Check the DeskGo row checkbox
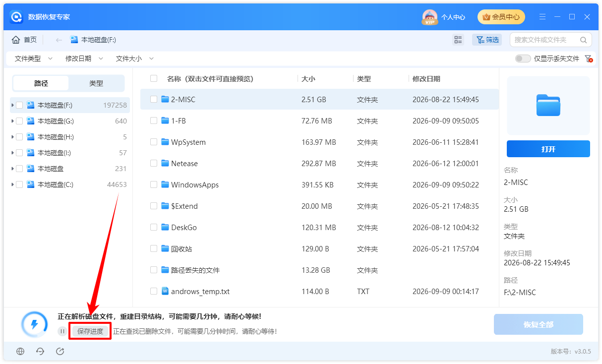The width and height of the screenshot is (602, 364). (154, 227)
